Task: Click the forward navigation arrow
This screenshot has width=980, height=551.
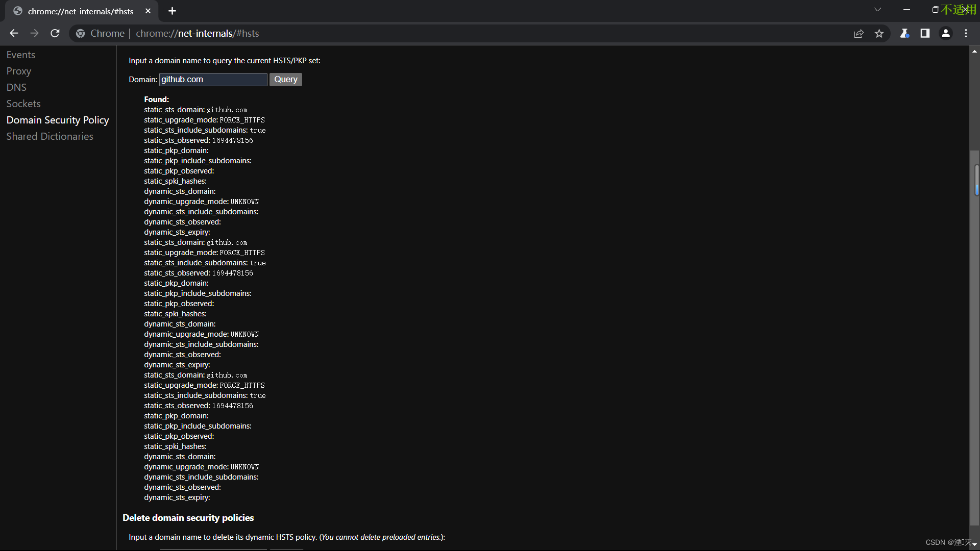Action: (34, 33)
